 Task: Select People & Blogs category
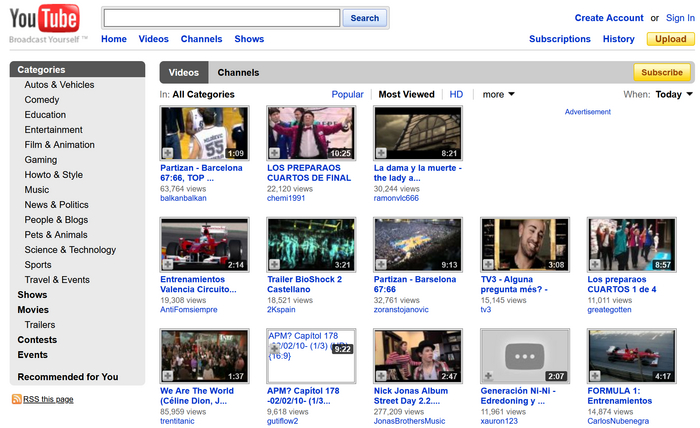point(56,220)
